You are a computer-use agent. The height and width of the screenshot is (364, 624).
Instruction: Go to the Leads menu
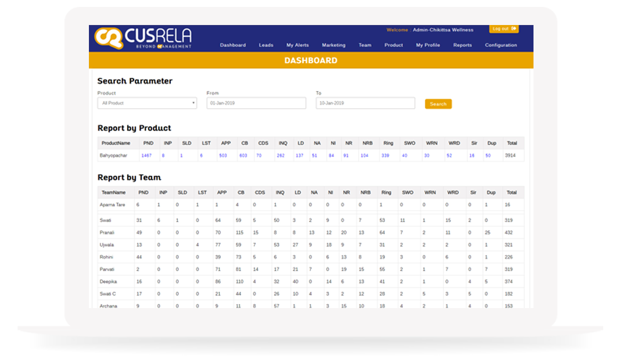pyautogui.click(x=266, y=45)
